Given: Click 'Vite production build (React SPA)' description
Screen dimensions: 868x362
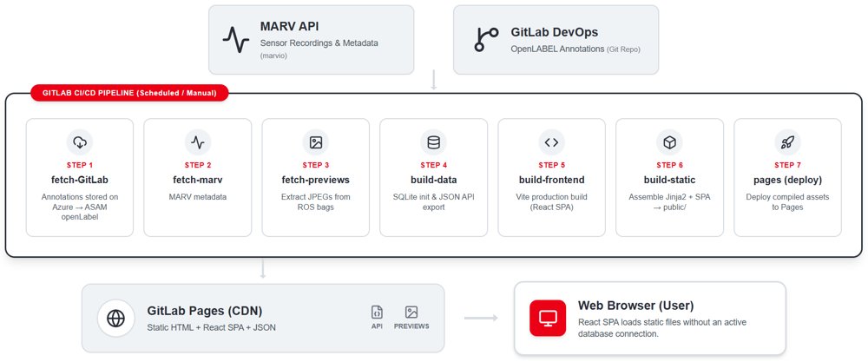Looking at the screenshot, I should pos(551,202).
